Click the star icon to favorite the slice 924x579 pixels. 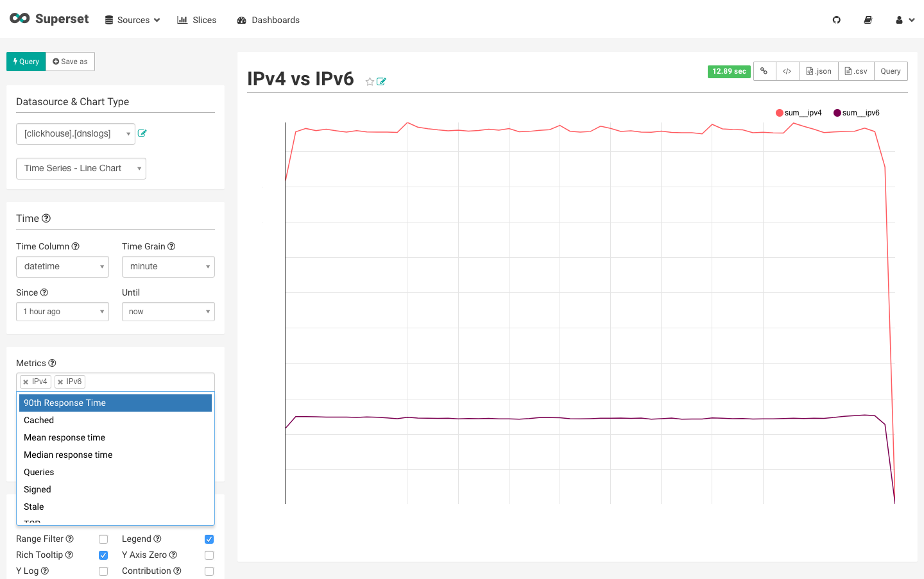pos(370,81)
